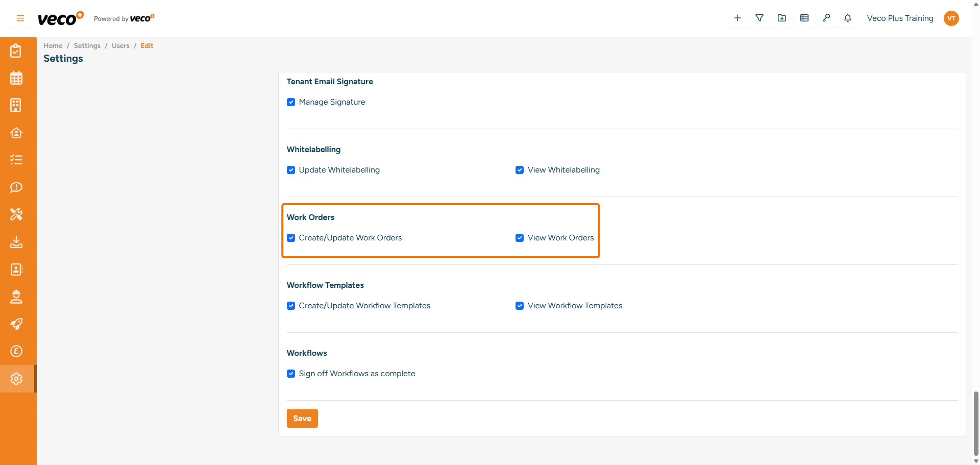Click the filter icon in the toolbar
The image size is (980, 465).
coord(759,18)
